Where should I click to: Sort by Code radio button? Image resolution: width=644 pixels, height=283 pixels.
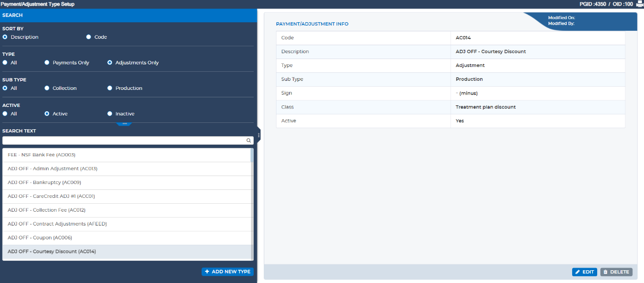(89, 37)
